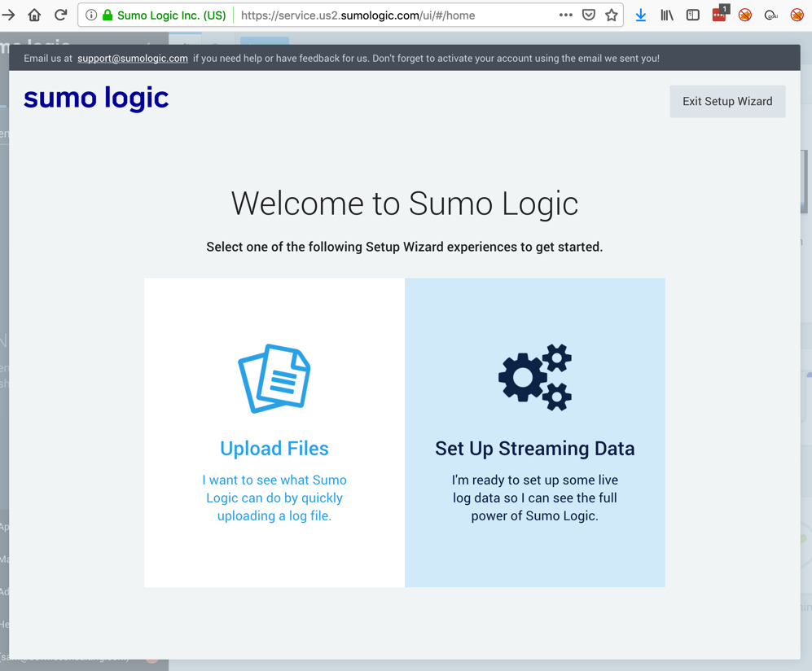The image size is (812, 671).
Task: Choose the Upload Files heading
Action: 274,449
